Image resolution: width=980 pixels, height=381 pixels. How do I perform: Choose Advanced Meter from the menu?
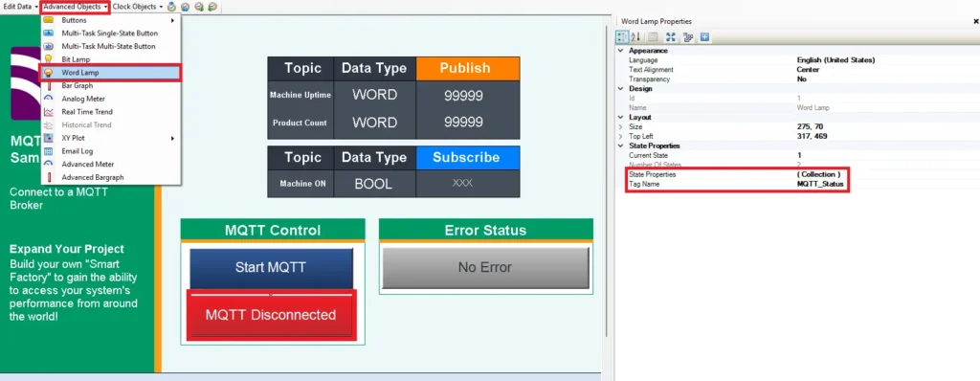pyautogui.click(x=111, y=164)
